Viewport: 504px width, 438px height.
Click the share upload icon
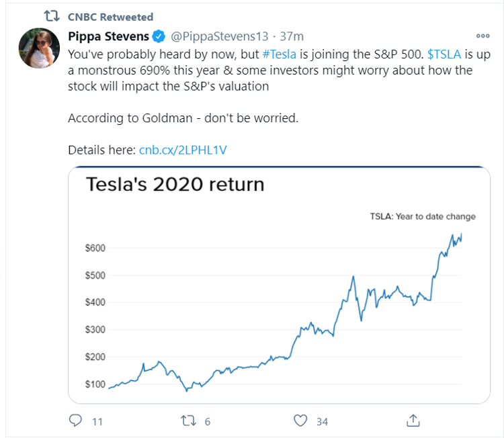[x=413, y=421]
